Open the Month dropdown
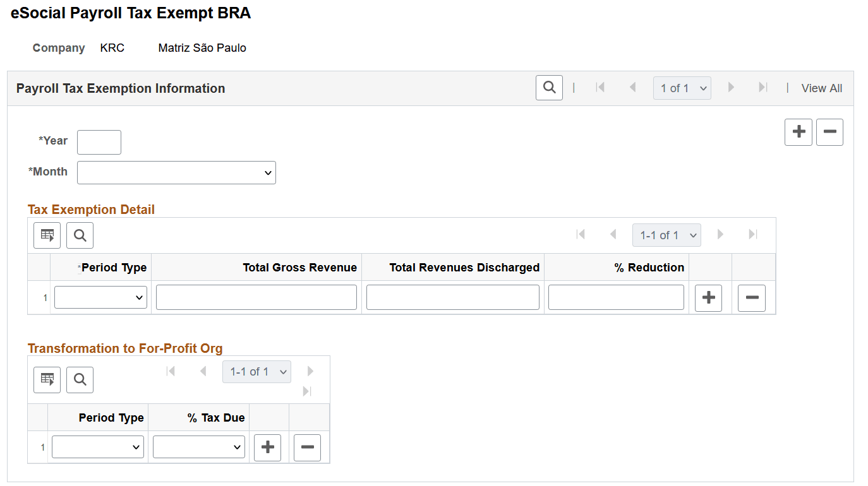 pyautogui.click(x=176, y=172)
